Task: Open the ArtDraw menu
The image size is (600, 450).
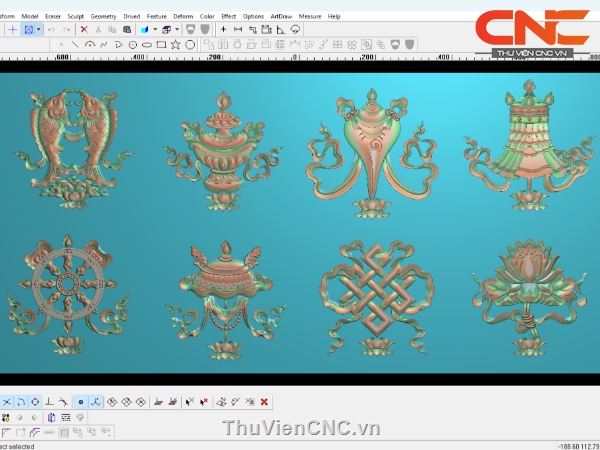Action: pos(281,16)
